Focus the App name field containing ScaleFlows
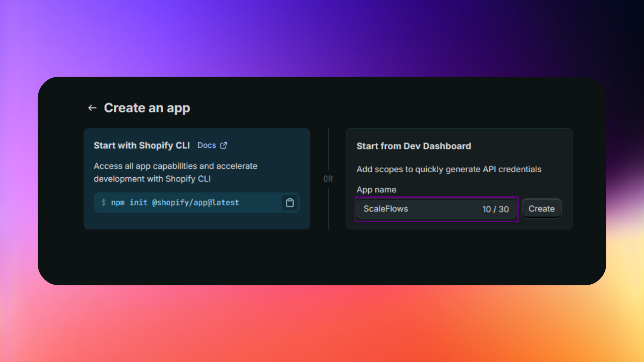Image resolution: width=644 pixels, height=362 pixels. [436, 209]
